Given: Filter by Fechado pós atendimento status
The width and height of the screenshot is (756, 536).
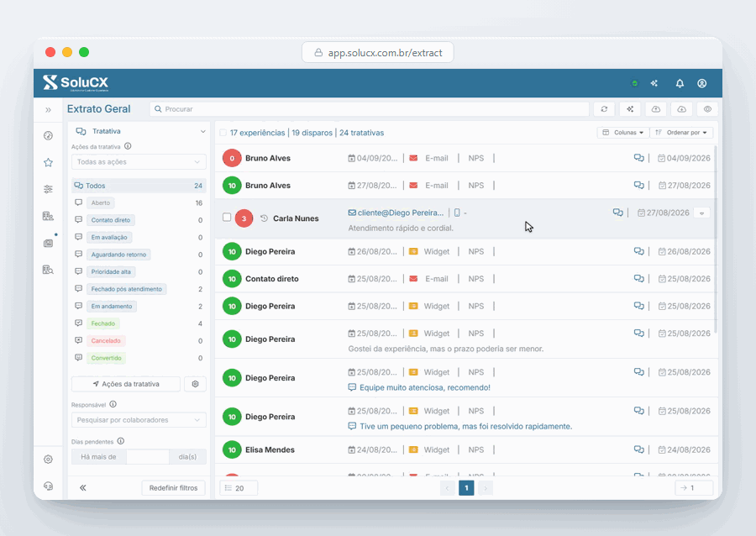Looking at the screenshot, I should pos(126,289).
